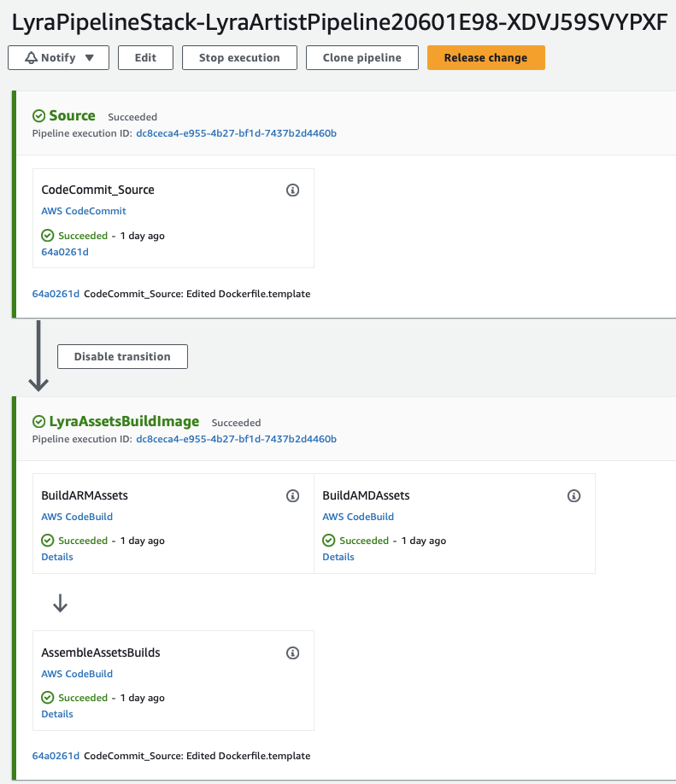The width and height of the screenshot is (676, 784).
Task: Open the info tooltip for CodeCommit_Source
Action: tap(292, 190)
